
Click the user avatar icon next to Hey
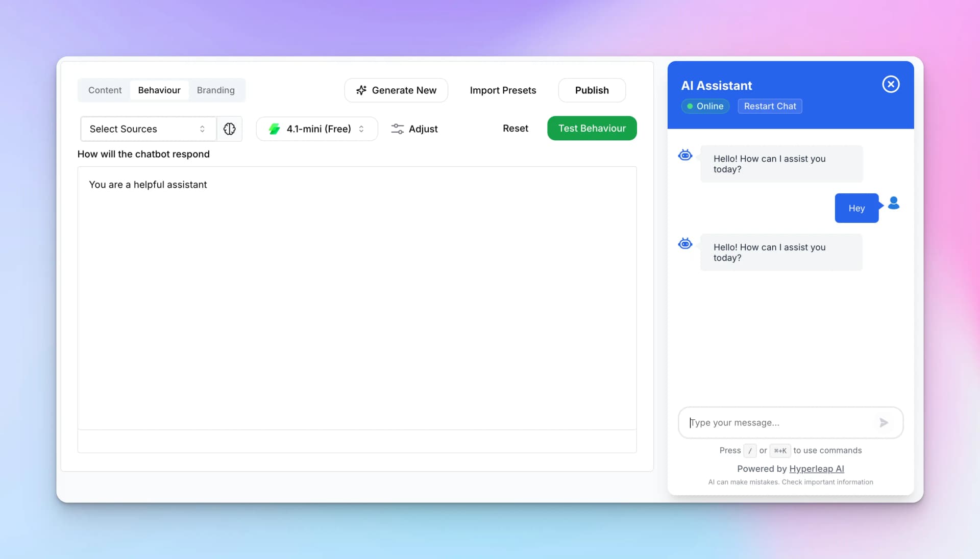pyautogui.click(x=894, y=203)
